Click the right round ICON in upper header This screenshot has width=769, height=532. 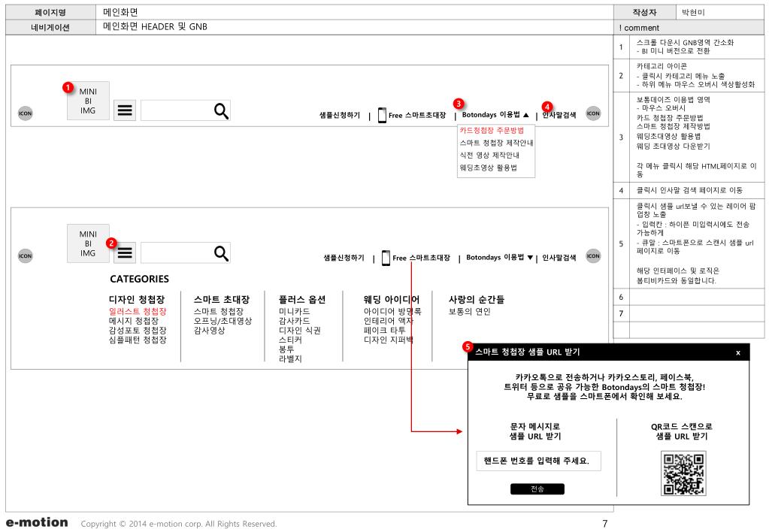click(x=593, y=113)
